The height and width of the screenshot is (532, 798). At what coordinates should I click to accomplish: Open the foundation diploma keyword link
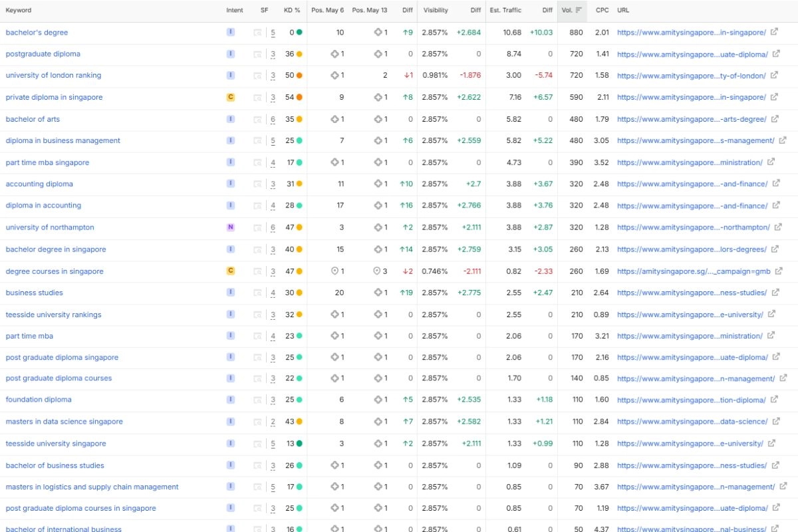pos(39,400)
